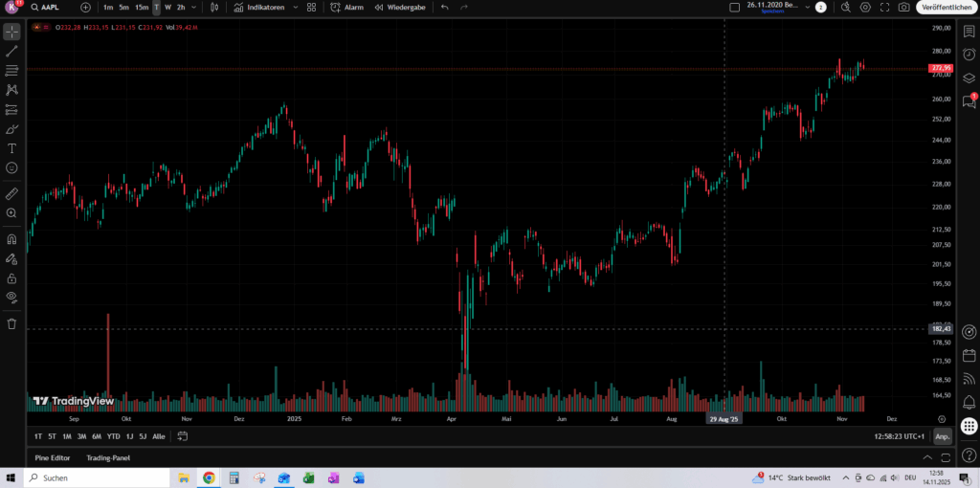Viewport: 980px width, 488px height.
Task: Toggle magnet mode for drawings
Action: click(11, 239)
